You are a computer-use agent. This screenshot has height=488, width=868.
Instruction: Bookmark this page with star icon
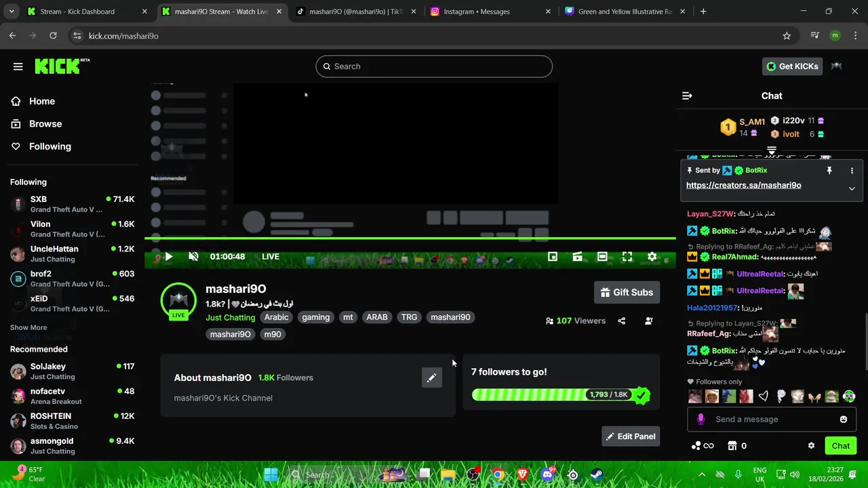(x=787, y=36)
